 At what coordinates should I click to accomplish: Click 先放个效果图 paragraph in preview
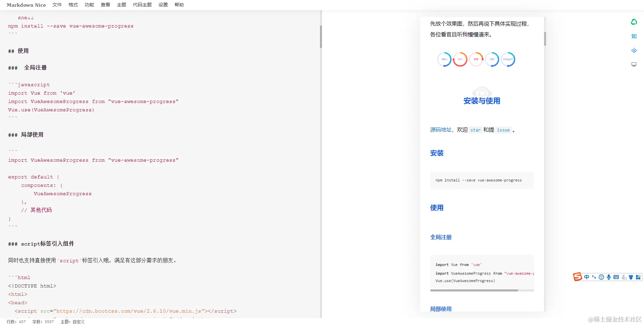click(x=480, y=29)
